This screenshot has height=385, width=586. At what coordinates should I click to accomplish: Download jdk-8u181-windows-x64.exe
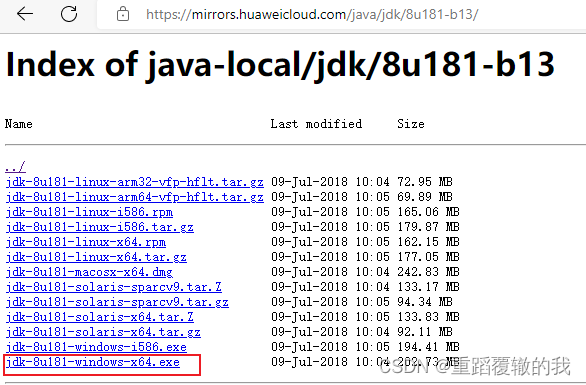coord(93,362)
